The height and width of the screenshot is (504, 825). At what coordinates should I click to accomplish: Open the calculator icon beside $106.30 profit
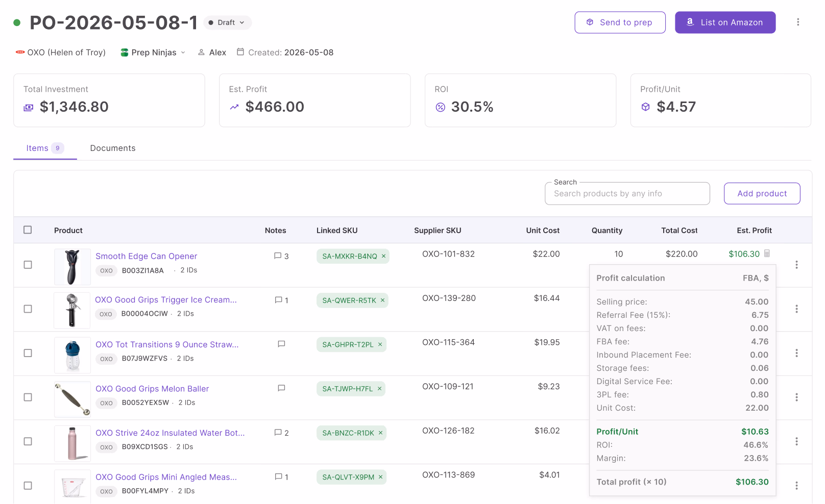767,254
